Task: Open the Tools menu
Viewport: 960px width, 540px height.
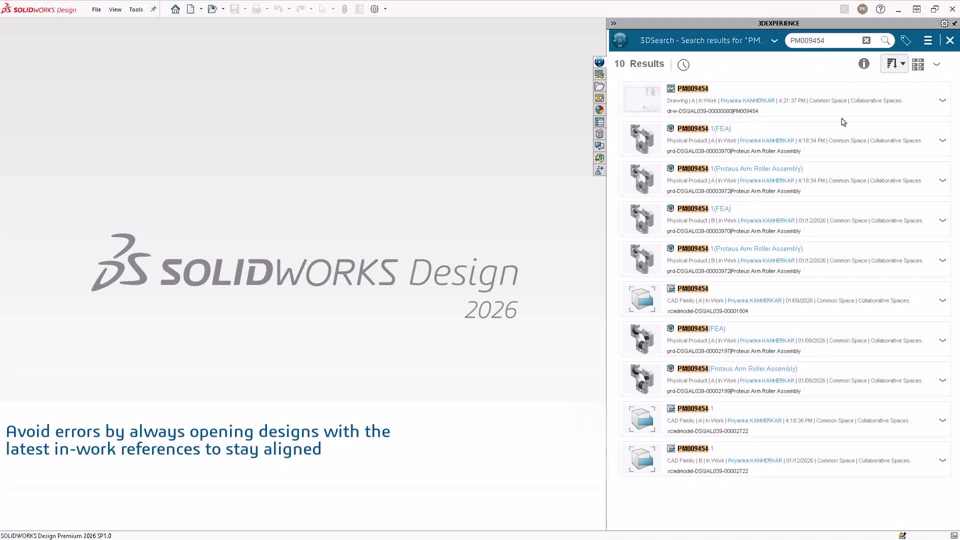Action: click(x=136, y=10)
